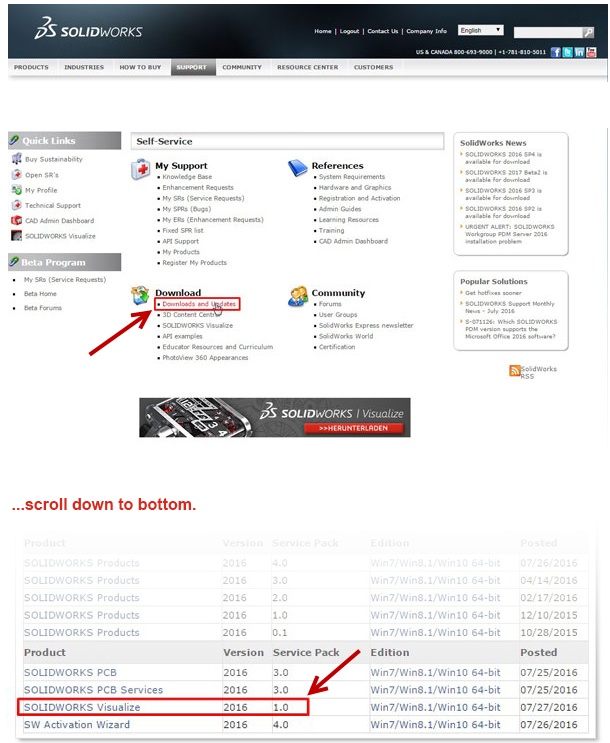Click the My Support first-aid kit icon

click(x=140, y=169)
